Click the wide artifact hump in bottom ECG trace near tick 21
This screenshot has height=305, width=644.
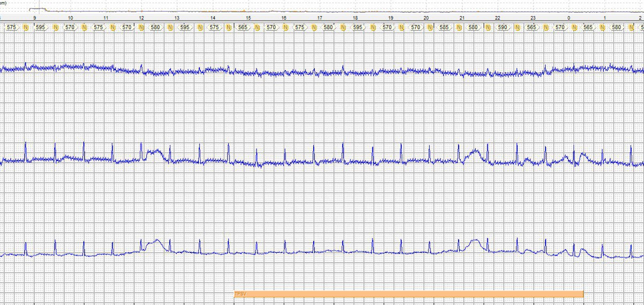(475, 242)
